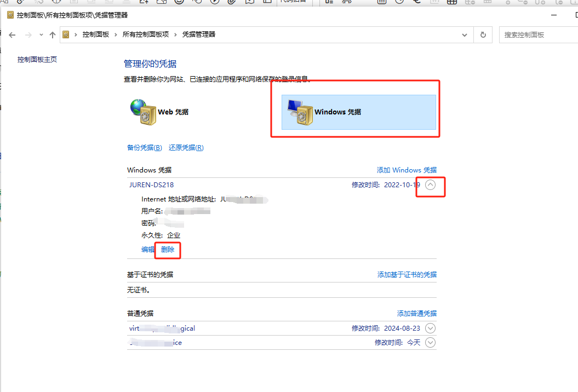Click 添加普通凭据 link
The width and height of the screenshot is (578, 392).
click(x=417, y=314)
